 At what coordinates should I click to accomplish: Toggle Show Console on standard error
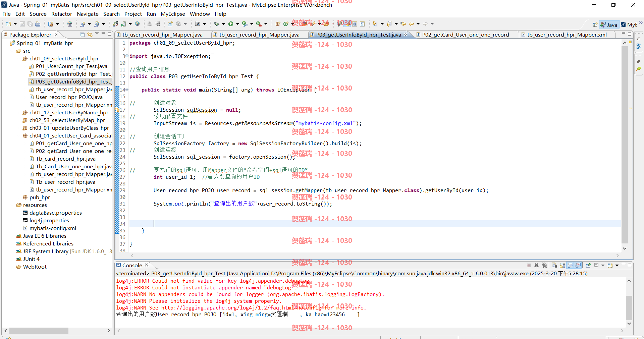[x=578, y=265]
